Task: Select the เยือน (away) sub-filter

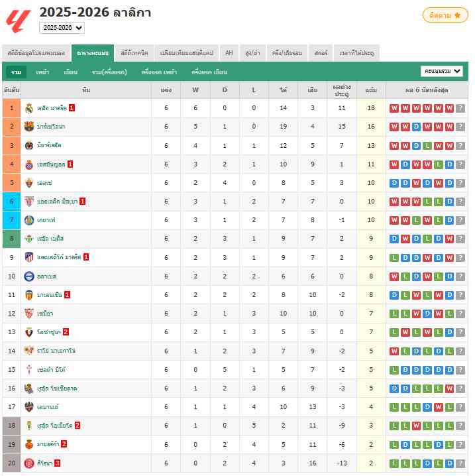Action: [71, 72]
